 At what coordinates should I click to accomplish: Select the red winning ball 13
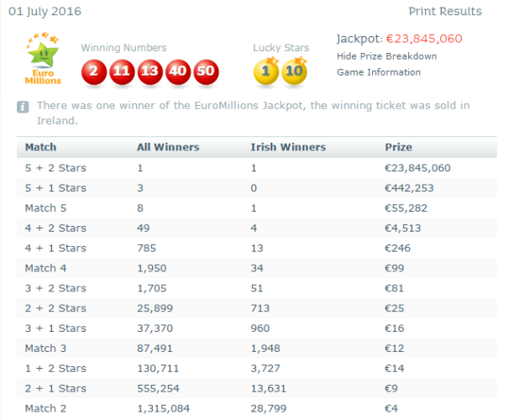point(150,71)
